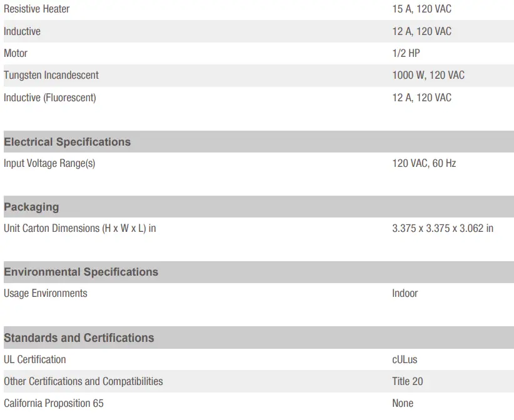Click the Input Voltage Range(s) label
Image resolution: width=514 pixels, height=420 pixels.
[x=49, y=163]
